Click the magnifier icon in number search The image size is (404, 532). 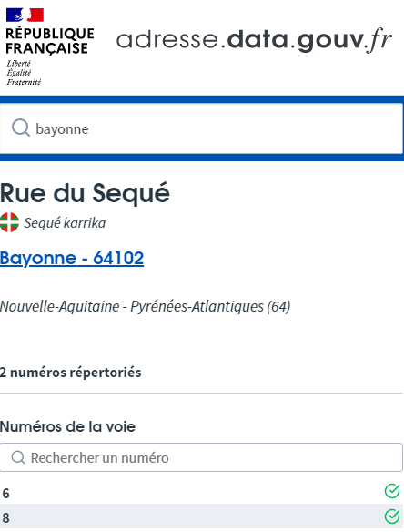coord(18,457)
